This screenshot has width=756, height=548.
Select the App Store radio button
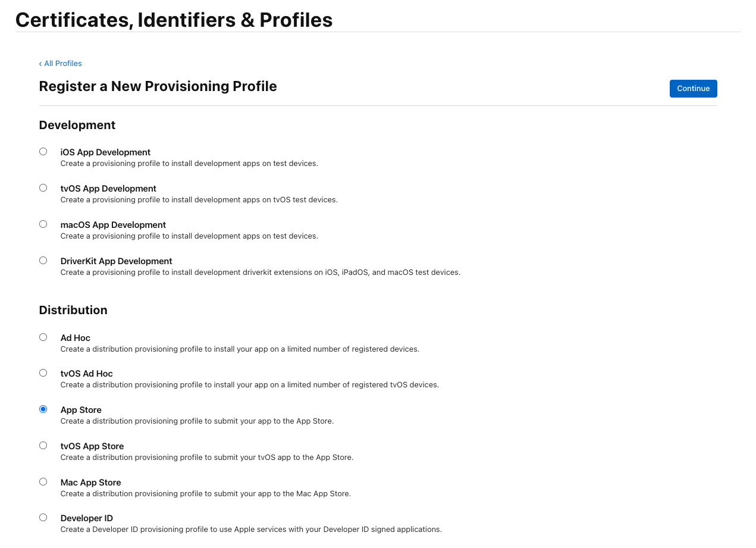[x=43, y=409]
